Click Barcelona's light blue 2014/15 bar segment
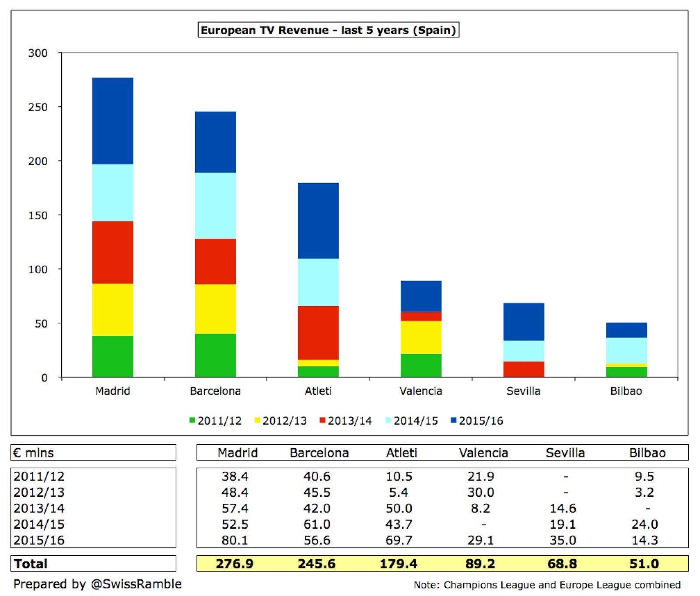 pos(216,206)
